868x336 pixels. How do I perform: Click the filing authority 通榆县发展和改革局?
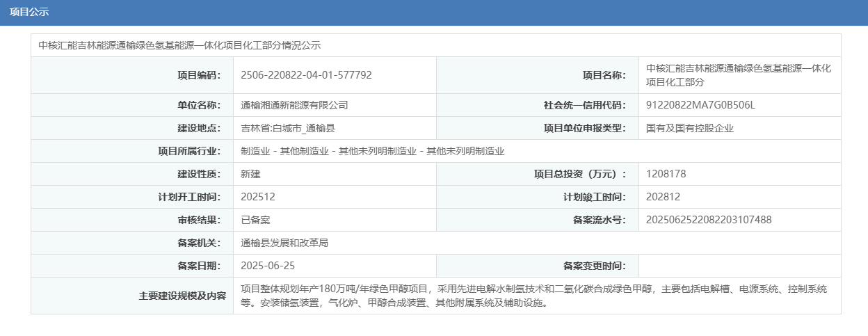pyautogui.click(x=284, y=243)
